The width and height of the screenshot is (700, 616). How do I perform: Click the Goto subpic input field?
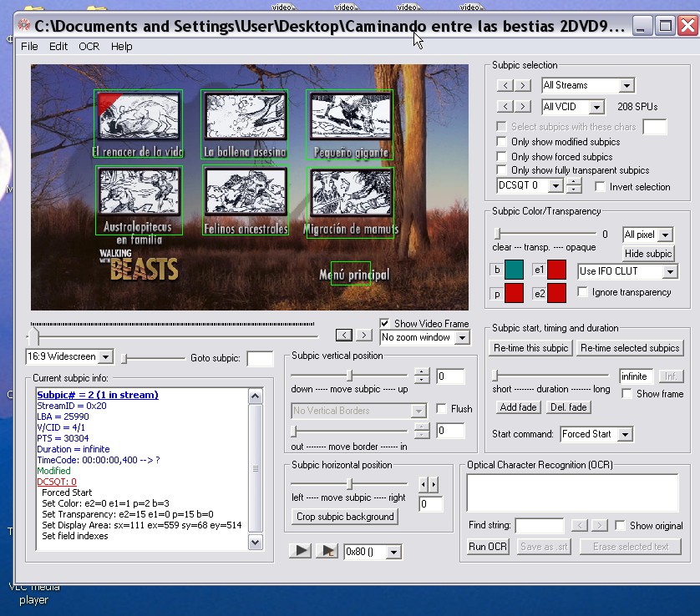coord(260,358)
